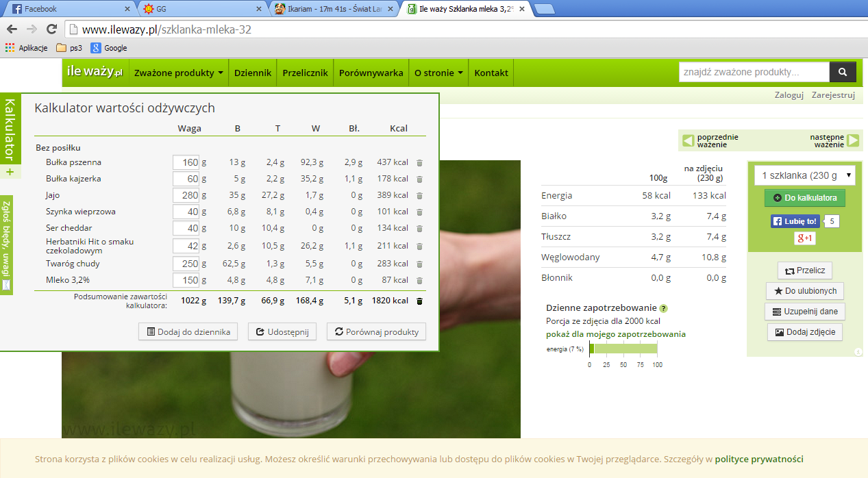Viewport: 868px width, 478px height.
Task: Expand Zważone produkty menu
Action: pyautogui.click(x=179, y=73)
